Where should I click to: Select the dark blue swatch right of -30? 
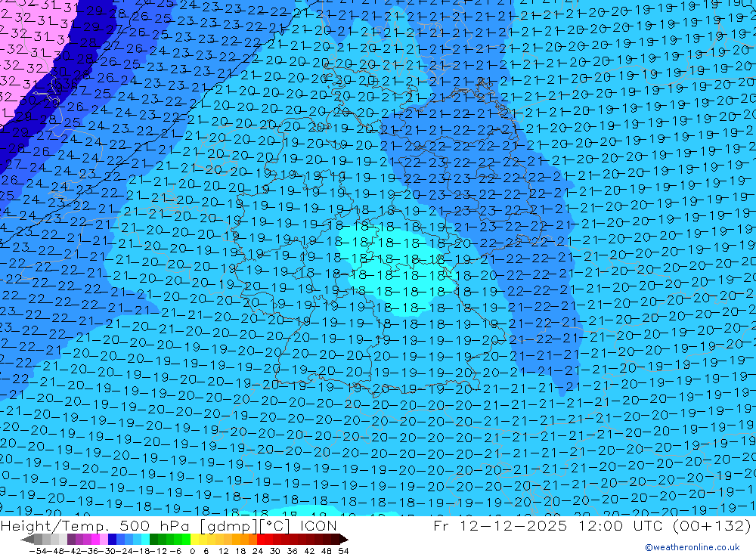pyautogui.click(x=112, y=539)
